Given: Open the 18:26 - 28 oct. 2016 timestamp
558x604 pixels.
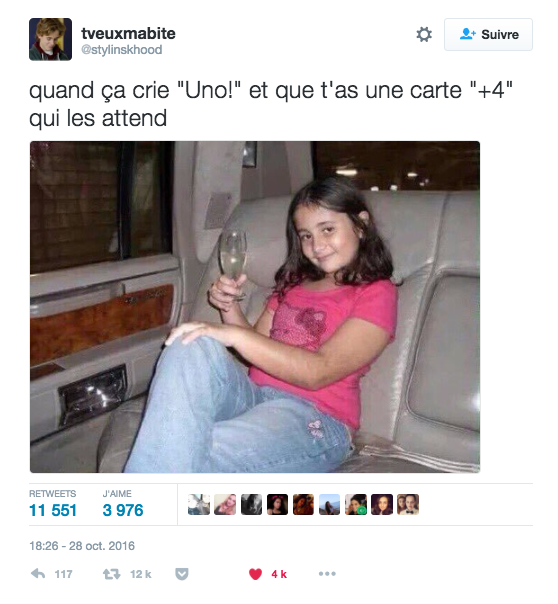Looking at the screenshot, I should (82, 546).
